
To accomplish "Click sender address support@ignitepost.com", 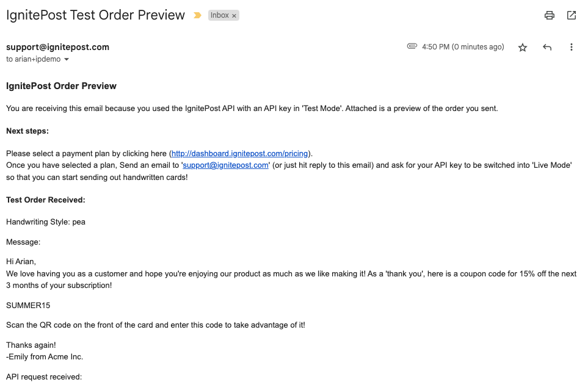I will (x=57, y=47).
